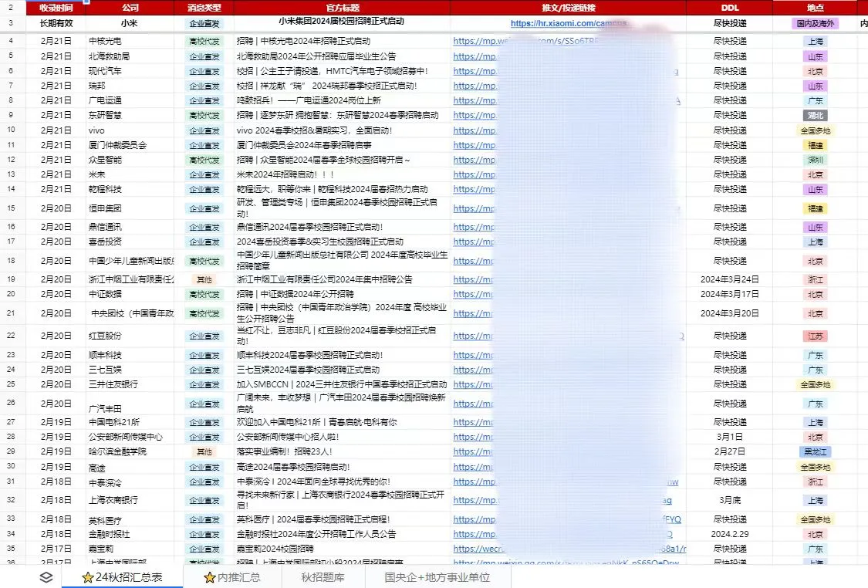Select the 恒申集团 company cell
Viewport: 868px width, 588px height.
click(x=130, y=209)
